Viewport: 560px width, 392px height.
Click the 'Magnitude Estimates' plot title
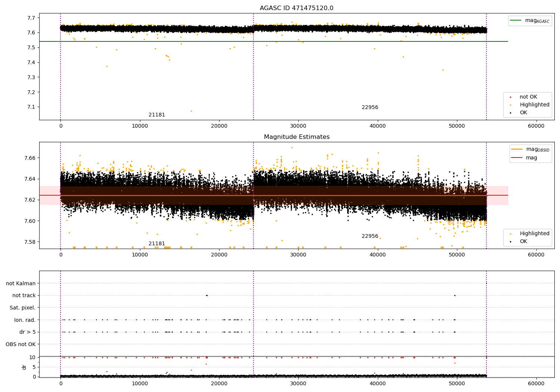pyautogui.click(x=296, y=137)
